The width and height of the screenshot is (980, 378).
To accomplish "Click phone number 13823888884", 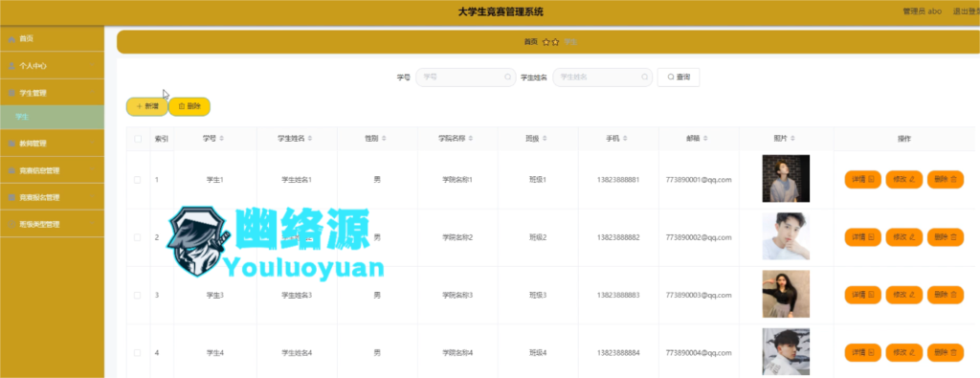I will pos(618,353).
